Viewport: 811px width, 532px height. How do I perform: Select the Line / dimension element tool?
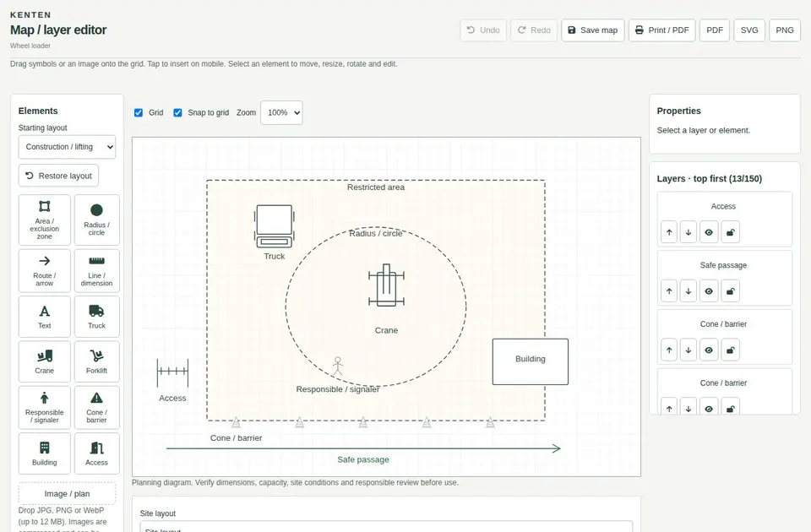(96, 271)
